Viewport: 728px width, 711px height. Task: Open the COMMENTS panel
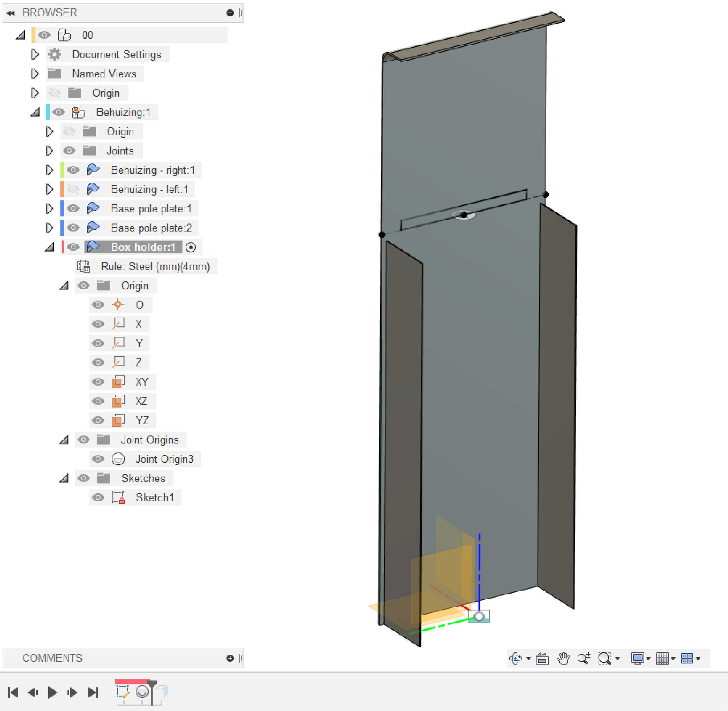53,658
